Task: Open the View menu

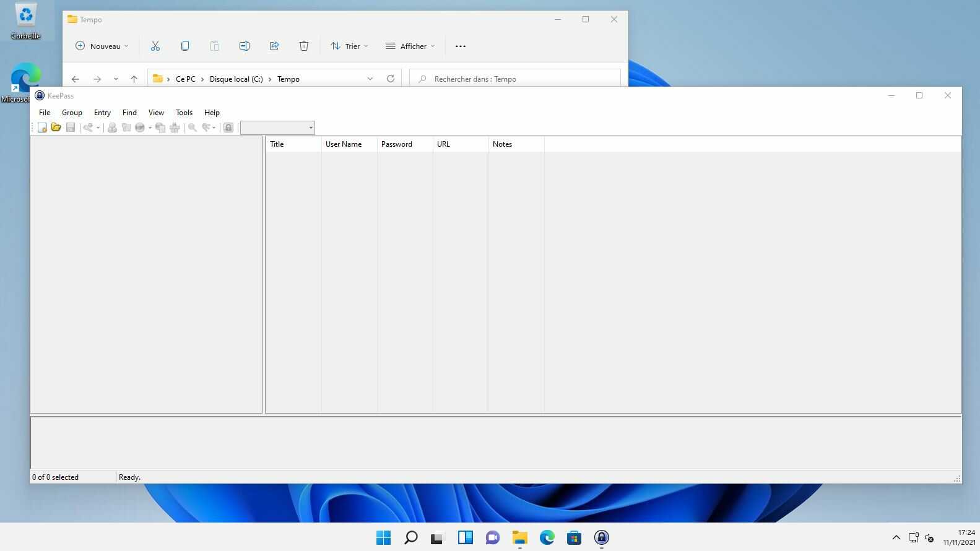Action: 156,113
